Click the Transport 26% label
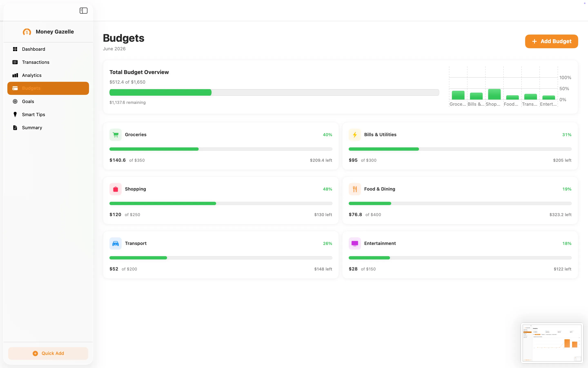The height and width of the screenshot is (368, 588). [x=327, y=244]
